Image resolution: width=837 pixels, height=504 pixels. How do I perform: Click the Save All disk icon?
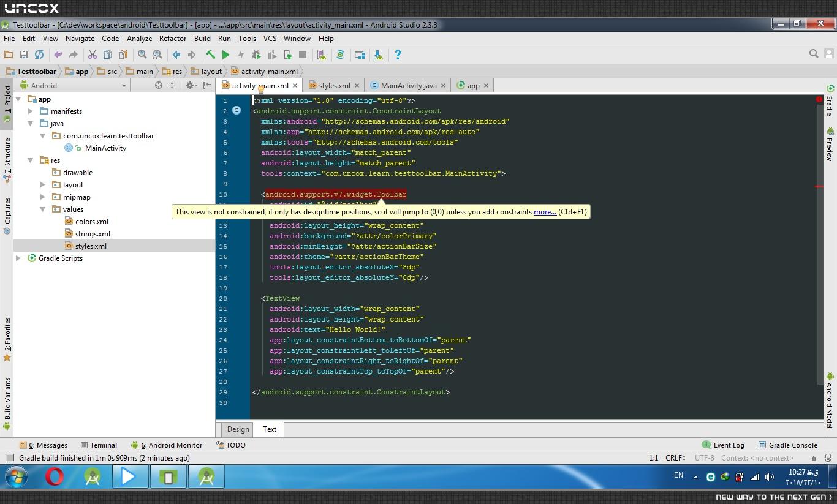tap(24, 55)
